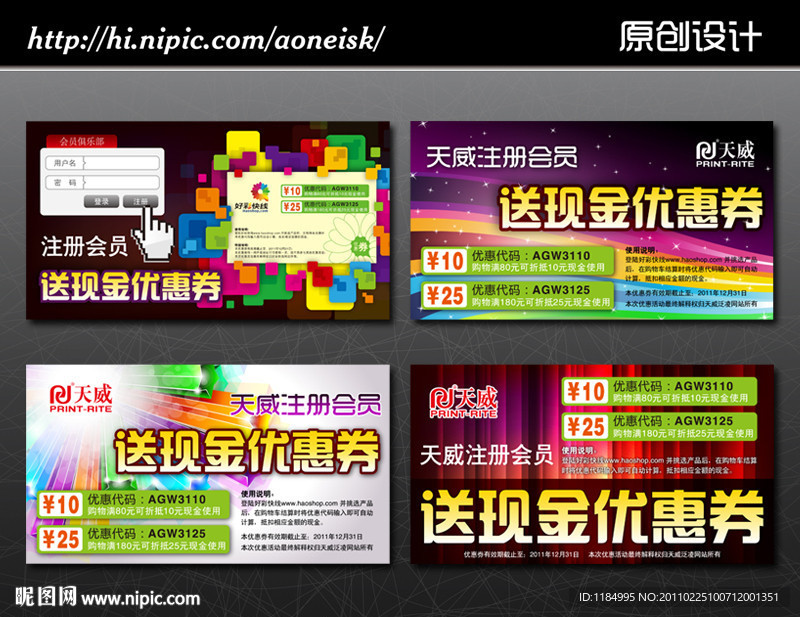Screen dimensions: 800x617
Task: Open the www.nipic.com footer link
Action: tap(141, 599)
